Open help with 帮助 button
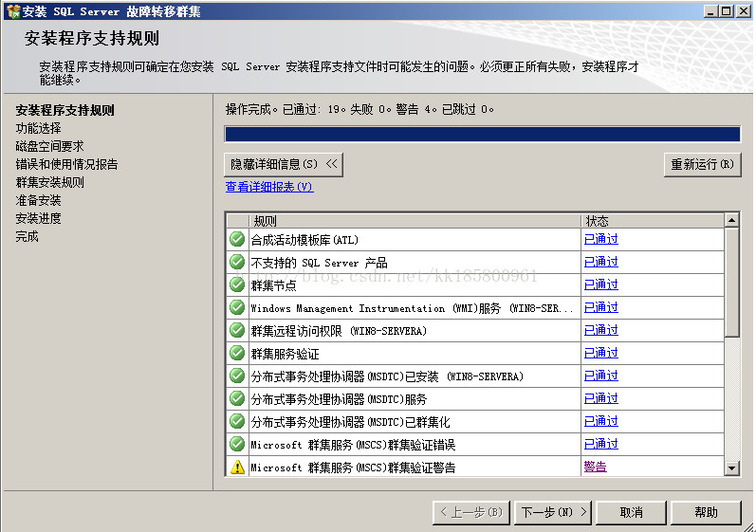 706,512
